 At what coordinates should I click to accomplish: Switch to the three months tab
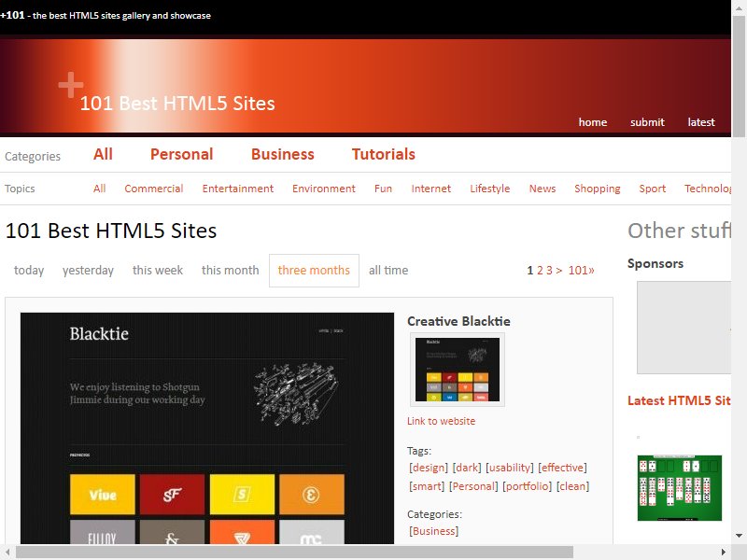pos(314,271)
